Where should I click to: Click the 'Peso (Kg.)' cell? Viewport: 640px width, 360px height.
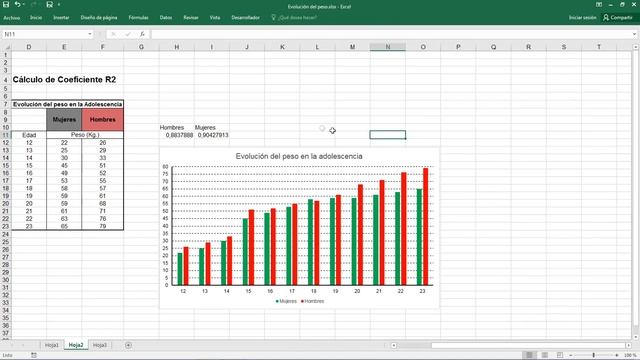tap(85, 135)
